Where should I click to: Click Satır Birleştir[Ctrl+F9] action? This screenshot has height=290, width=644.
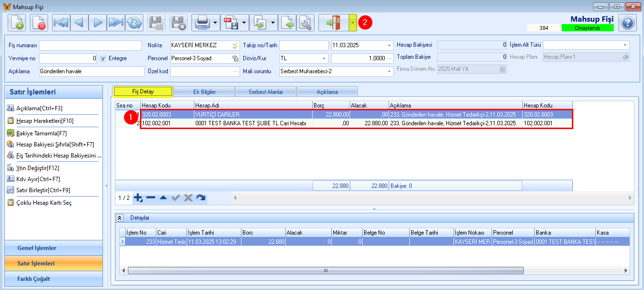pyautogui.click(x=43, y=190)
